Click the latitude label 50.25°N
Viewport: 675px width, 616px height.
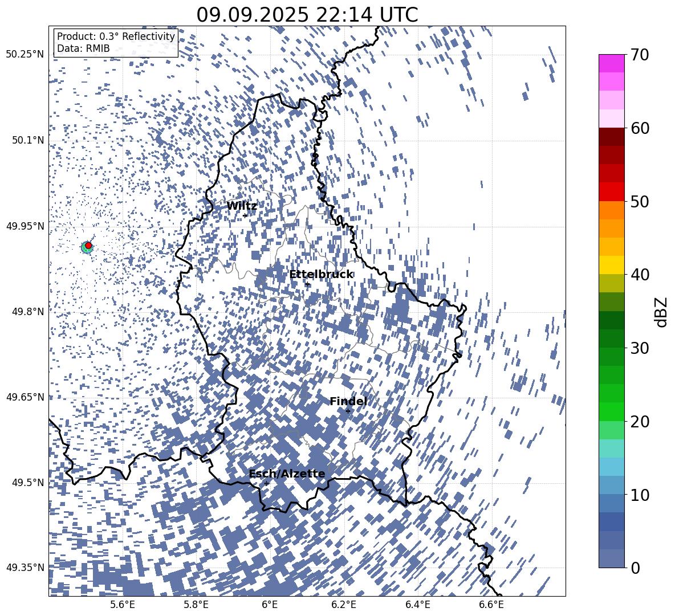pyautogui.click(x=25, y=55)
